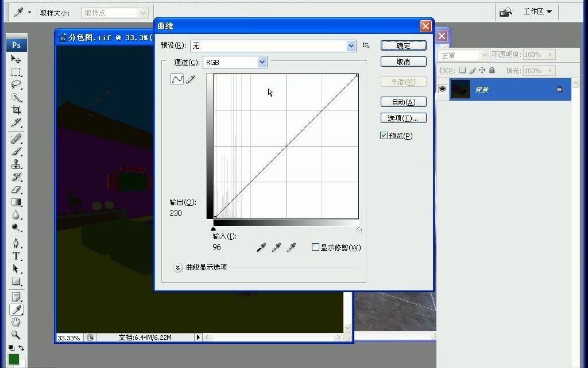
Task: Click the 确定 button
Action: tap(403, 45)
